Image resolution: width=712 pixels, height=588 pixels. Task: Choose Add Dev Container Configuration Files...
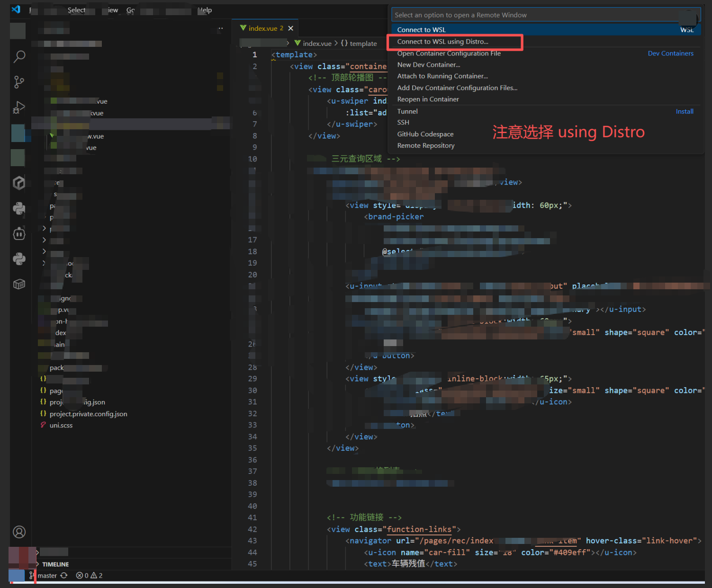click(x=545, y=88)
